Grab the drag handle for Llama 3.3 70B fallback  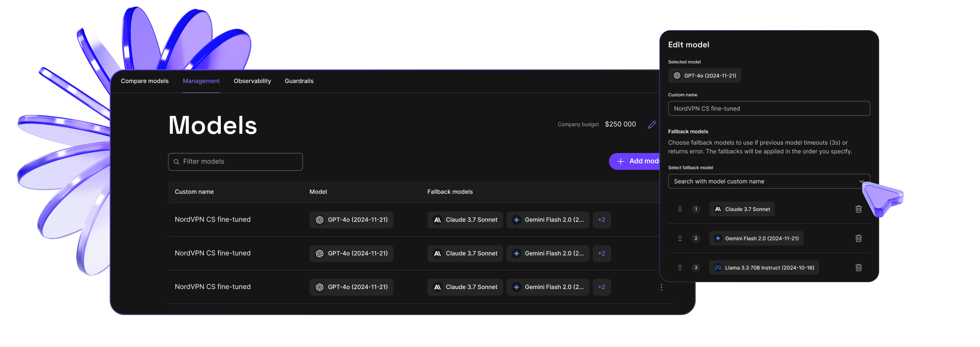tap(680, 268)
